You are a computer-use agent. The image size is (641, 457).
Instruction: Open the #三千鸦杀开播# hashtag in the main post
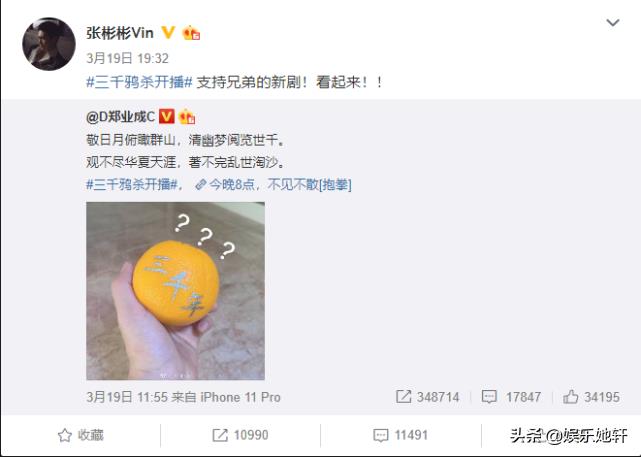point(139,82)
